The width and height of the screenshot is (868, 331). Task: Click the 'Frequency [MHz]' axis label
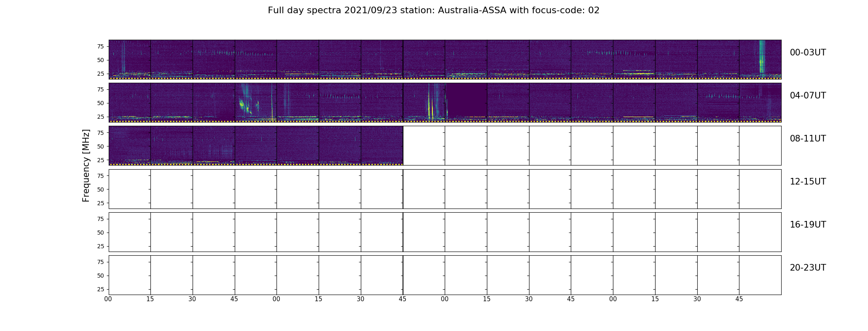(x=86, y=165)
